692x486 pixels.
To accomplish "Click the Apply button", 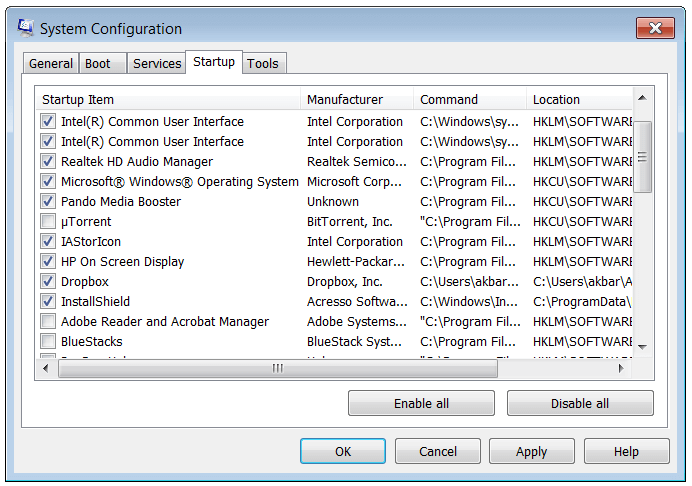I will pos(532,451).
